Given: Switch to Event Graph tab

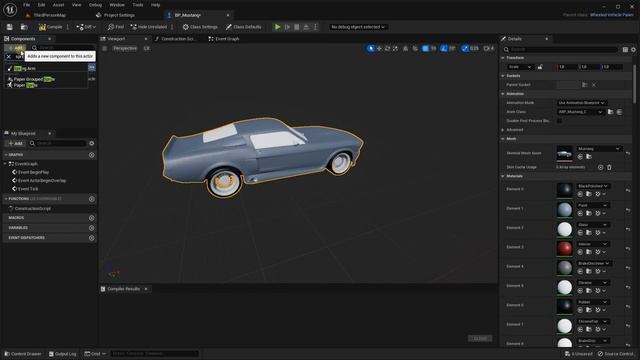Looking at the screenshot, I should pos(224,39).
